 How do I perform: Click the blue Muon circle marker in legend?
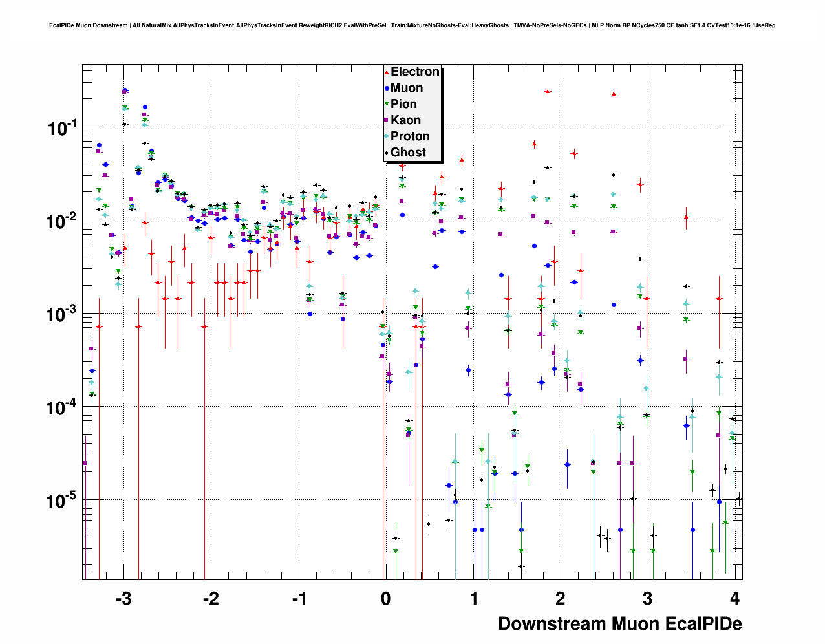(387, 88)
